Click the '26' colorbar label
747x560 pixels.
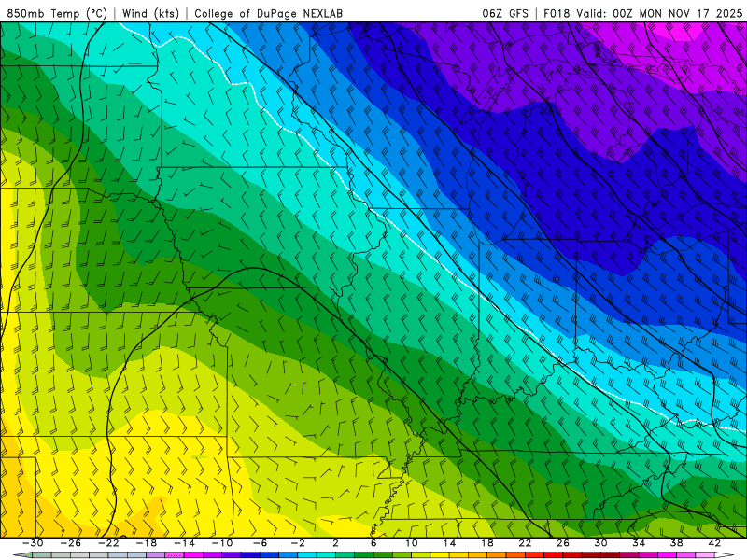563,543
